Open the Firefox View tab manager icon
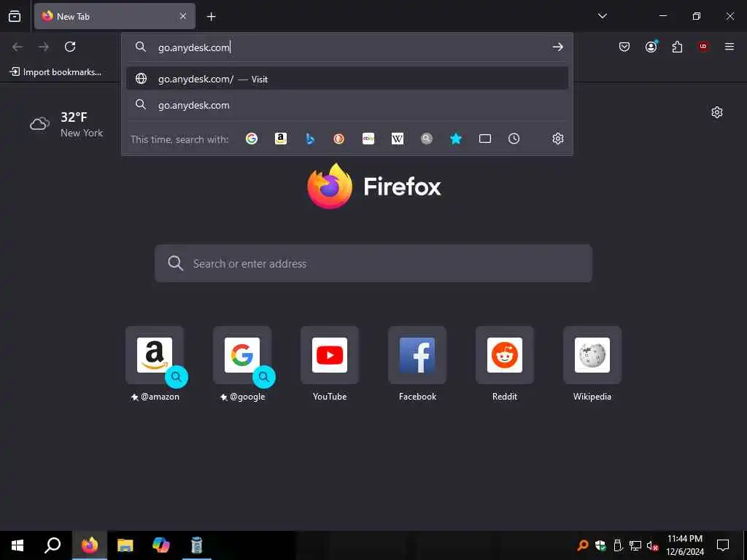Image resolution: width=747 pixels, height=560 pixels. pos(15,16)
